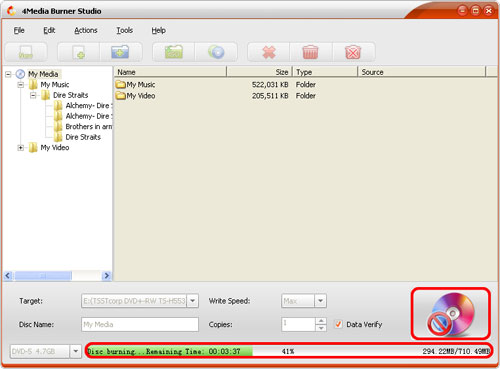500x369 pixels.
Task: Click the stop burning disc button
Action: click(451, 313)
